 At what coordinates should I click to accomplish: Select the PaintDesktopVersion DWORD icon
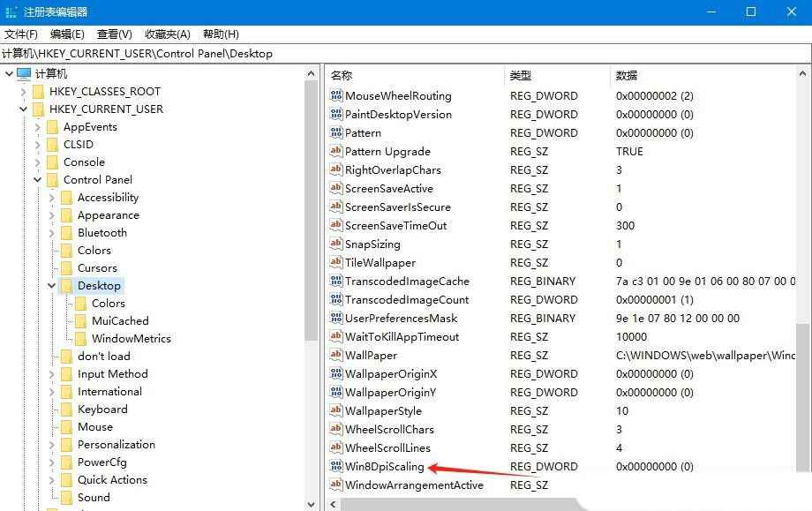click(335, 114)
